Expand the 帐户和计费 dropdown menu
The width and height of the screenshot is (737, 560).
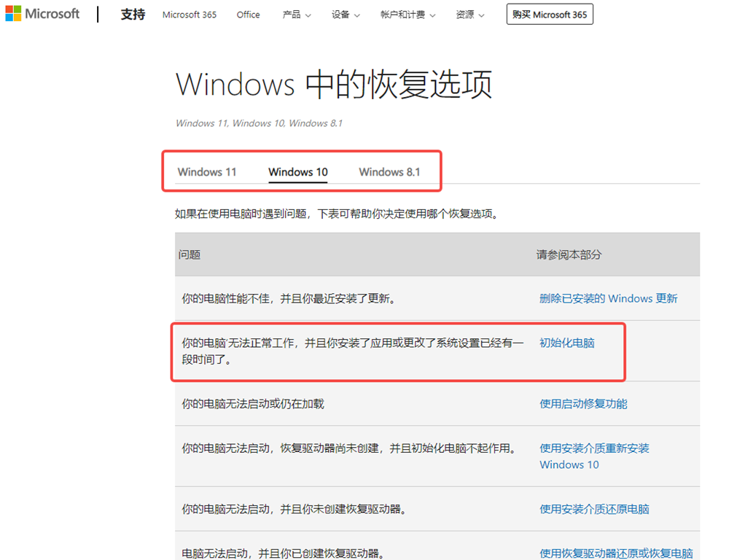point(408,15)
